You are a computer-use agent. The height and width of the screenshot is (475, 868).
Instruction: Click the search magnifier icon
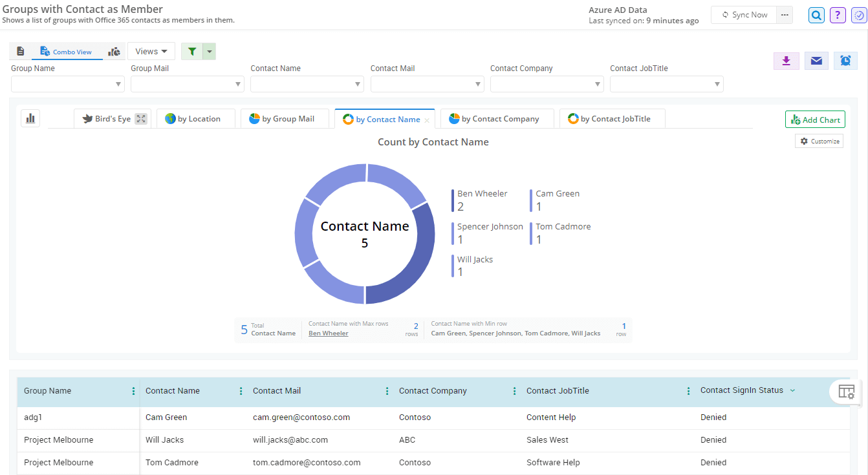pos(817,15)
